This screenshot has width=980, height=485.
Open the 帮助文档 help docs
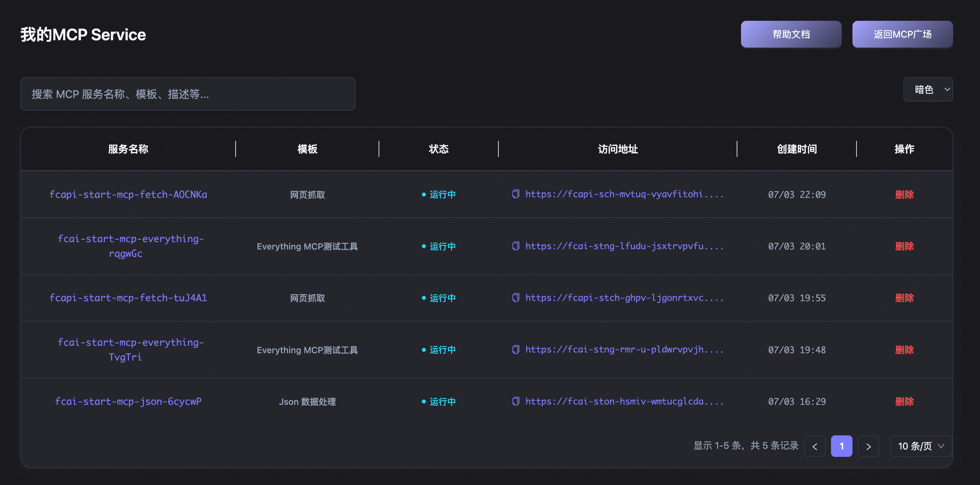(x=790, y=34)
